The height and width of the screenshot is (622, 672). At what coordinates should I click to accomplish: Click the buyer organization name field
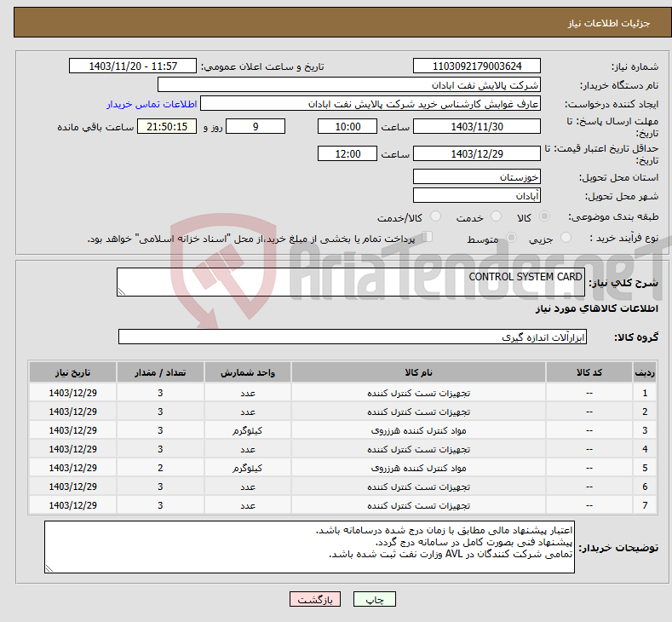coord(349,85)
